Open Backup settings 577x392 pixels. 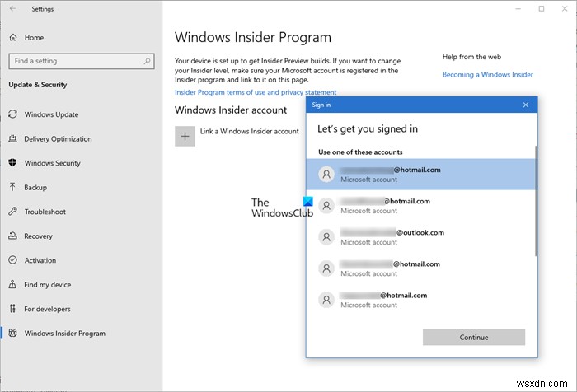point(35,187)
